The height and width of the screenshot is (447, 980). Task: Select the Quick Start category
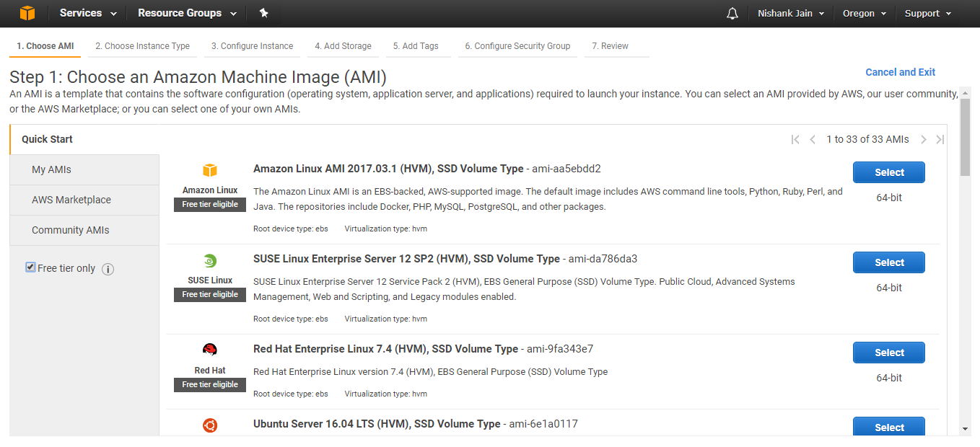[84, 139]
